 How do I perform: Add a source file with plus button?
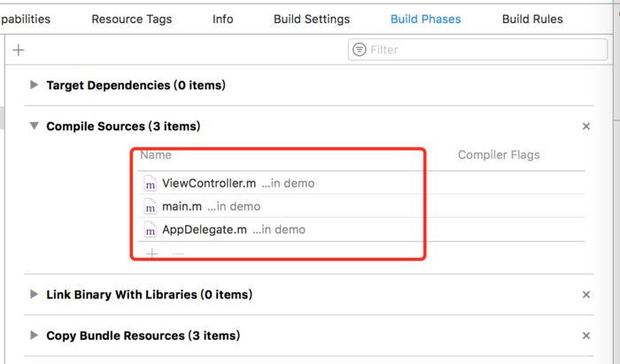pos(151,253)
